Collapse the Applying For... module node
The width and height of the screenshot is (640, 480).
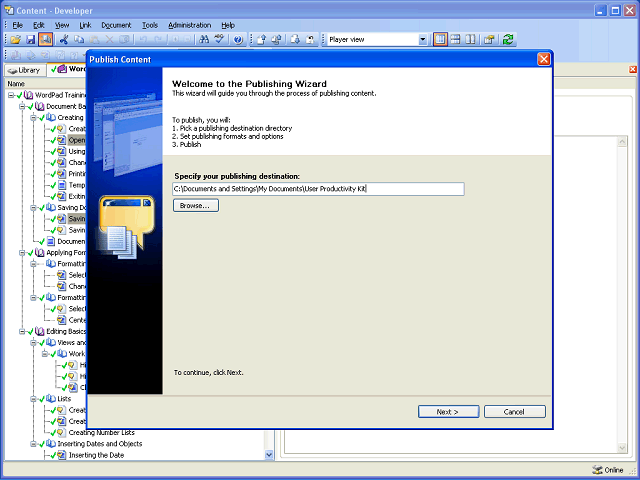(x=22, y=253)
